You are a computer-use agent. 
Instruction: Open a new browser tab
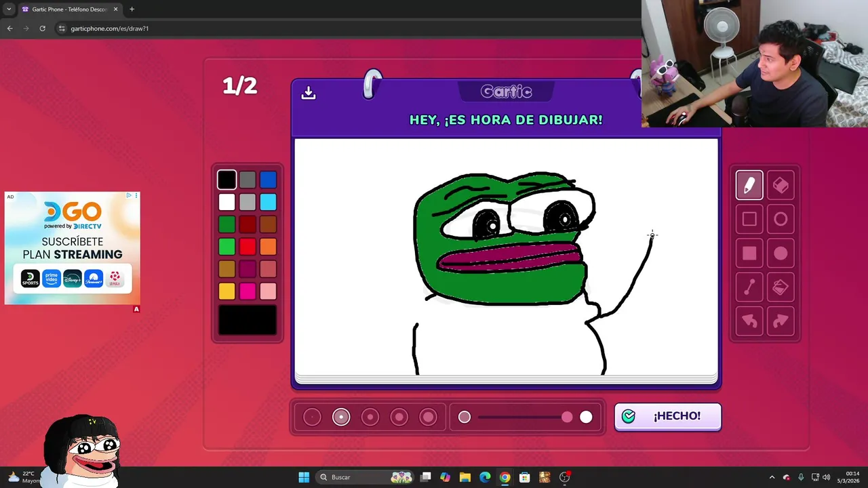pyautogui.click(x=132, y=9)
